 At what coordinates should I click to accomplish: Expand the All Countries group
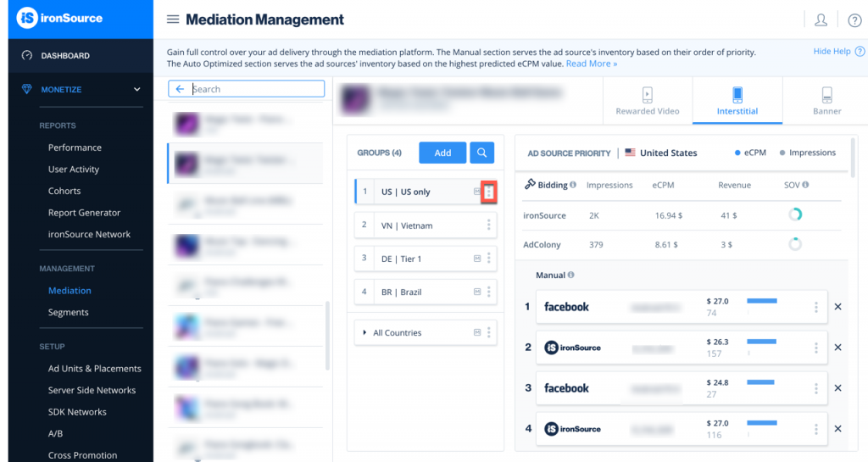(x=364, y=332)
